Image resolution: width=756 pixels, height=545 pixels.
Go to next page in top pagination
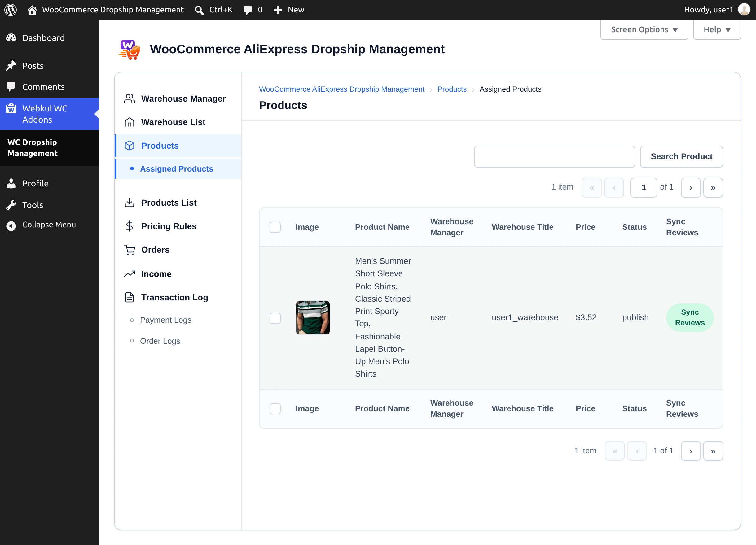(x=691, y=188)
